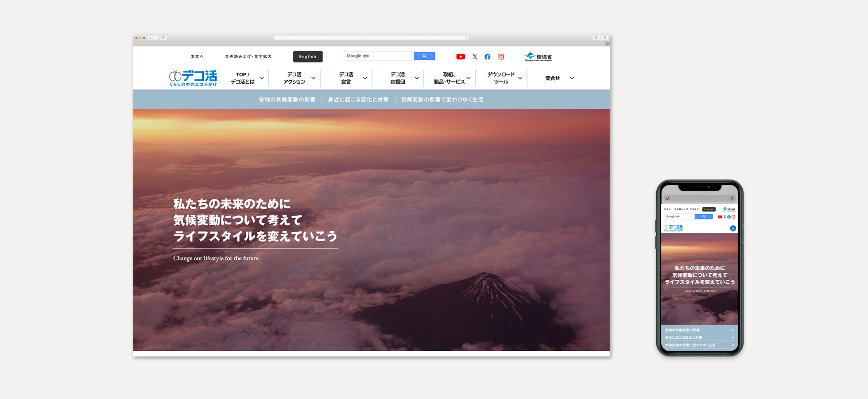Tap 気候変動の影響で変わりゆく生活 row on phone

700,345
